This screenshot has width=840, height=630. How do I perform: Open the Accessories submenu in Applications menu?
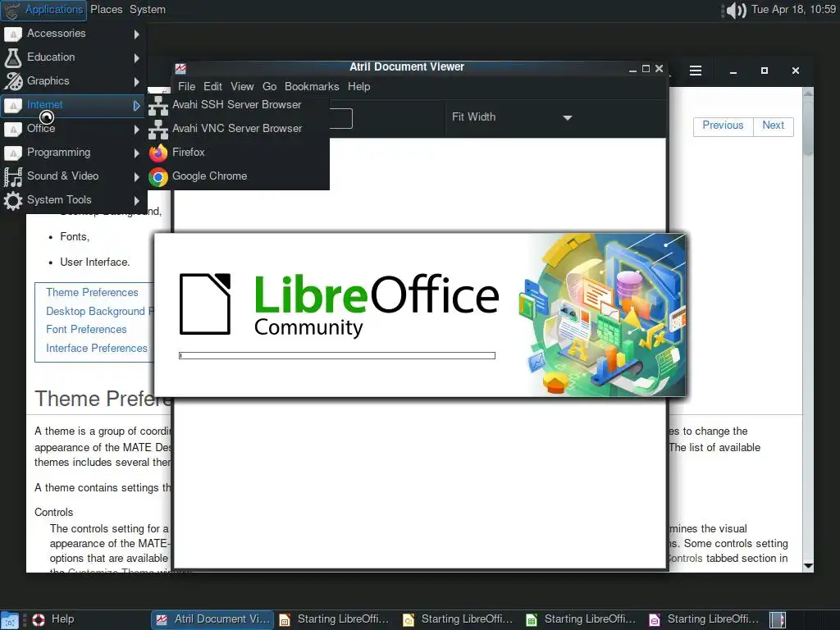(x=73, y=33)
